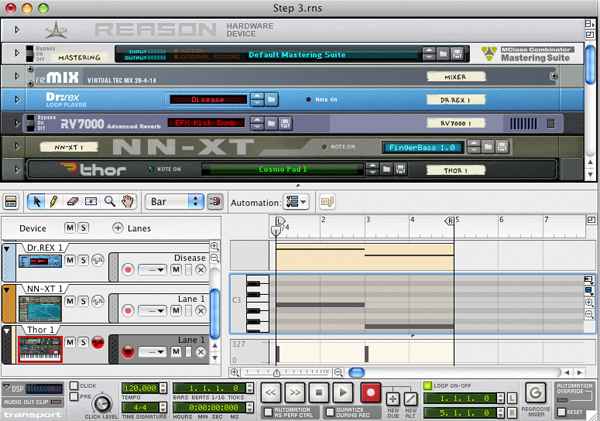Viewport: 600px width, 421px height.
Task: Click the Stop transport button
Action: (x=319, y=392)
